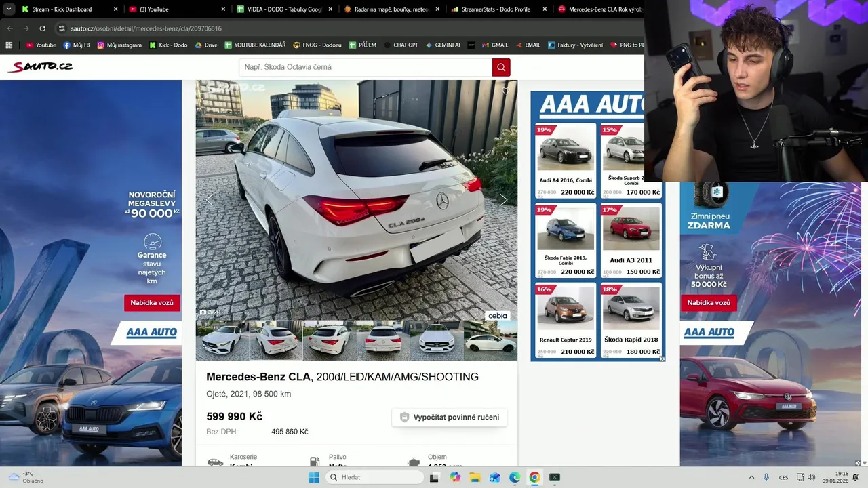Open the YOUTUBE KALENDÁŘ bookmark
Screen dimensions: 868x488
point(255,45)
